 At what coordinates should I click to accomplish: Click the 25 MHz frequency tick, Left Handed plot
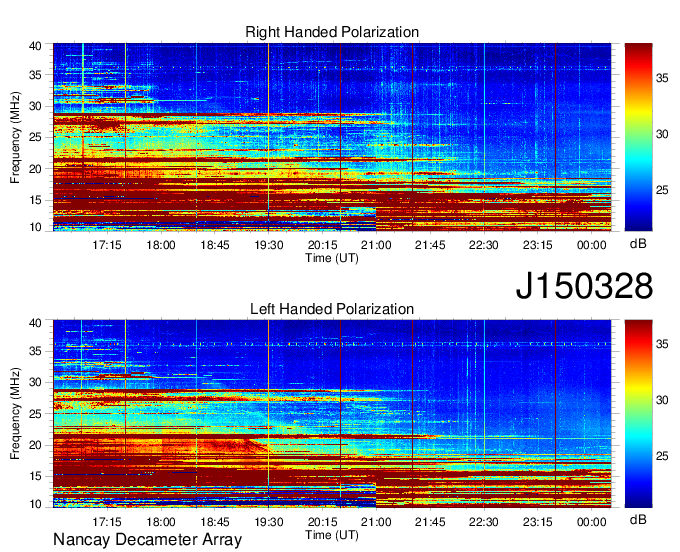click(35, 414)
